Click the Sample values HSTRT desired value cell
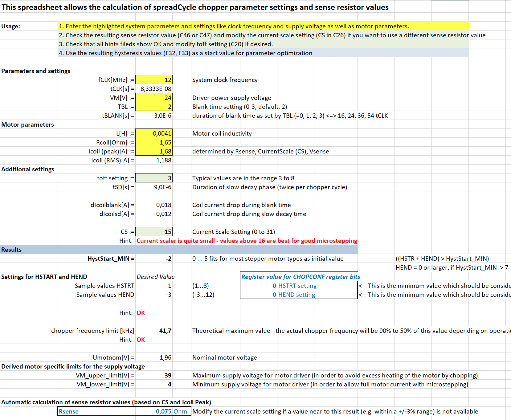Image resolution: width=511 pixels, height=420 pixels. click(154, 286)
